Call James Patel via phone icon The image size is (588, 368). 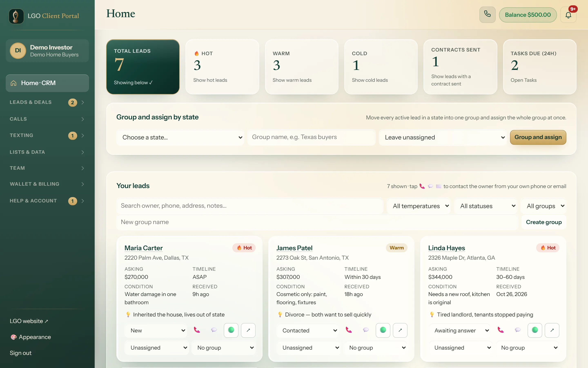coord(349,330)
